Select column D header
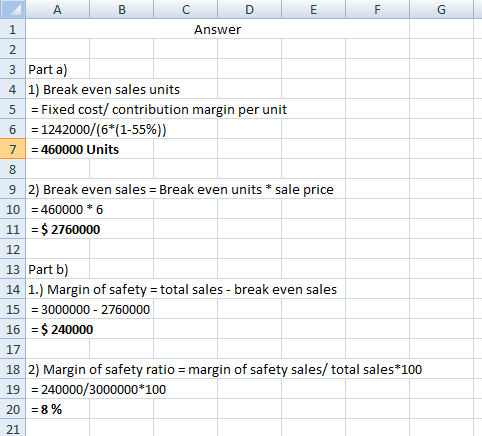The image size is (482, 436). coord(250,9)
